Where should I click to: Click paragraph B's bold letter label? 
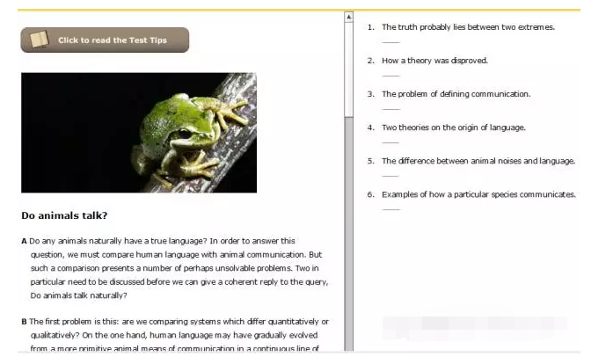(x=24, y=322)
